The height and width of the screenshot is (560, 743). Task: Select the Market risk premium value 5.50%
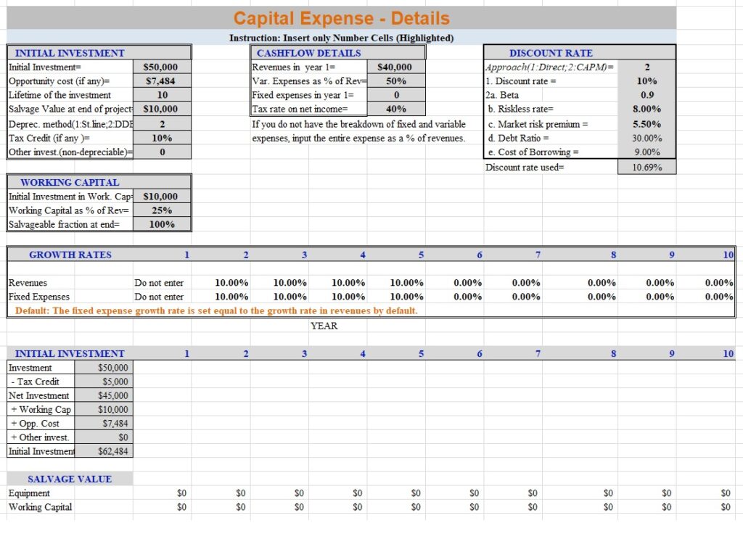[x=646, y=124]
